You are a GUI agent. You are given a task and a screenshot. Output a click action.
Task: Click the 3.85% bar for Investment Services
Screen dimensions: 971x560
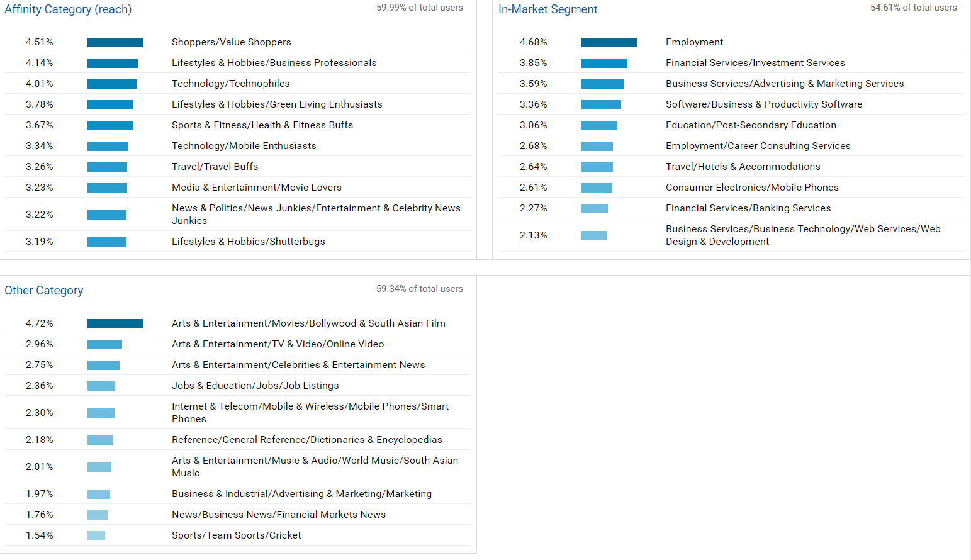(x=604, y=63)
